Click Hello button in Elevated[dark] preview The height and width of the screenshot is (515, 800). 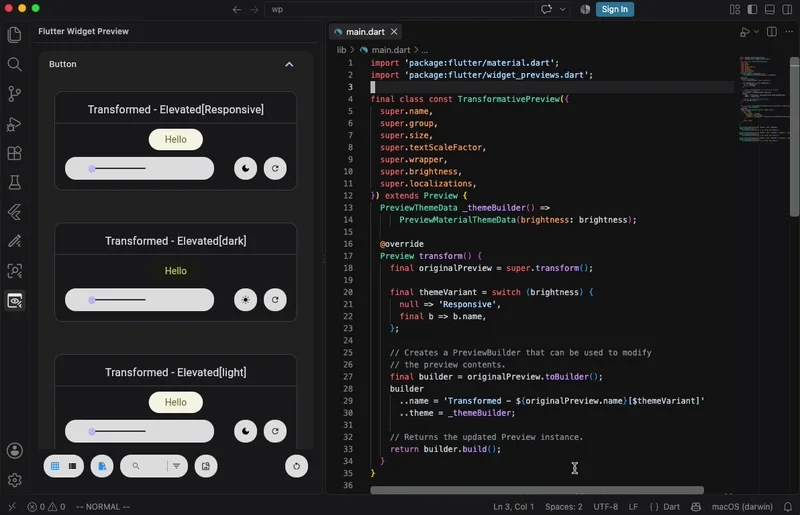tap(176, 271)
